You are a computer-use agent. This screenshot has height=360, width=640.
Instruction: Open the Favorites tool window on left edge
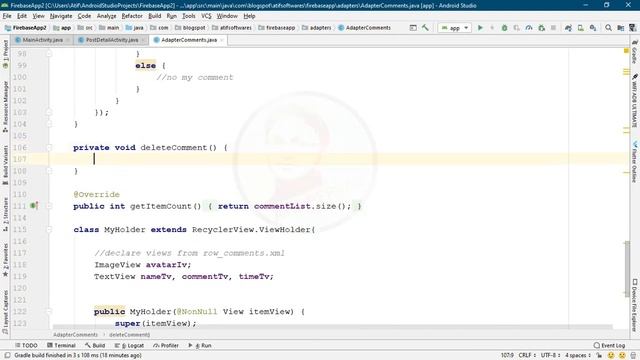[5, 260]
